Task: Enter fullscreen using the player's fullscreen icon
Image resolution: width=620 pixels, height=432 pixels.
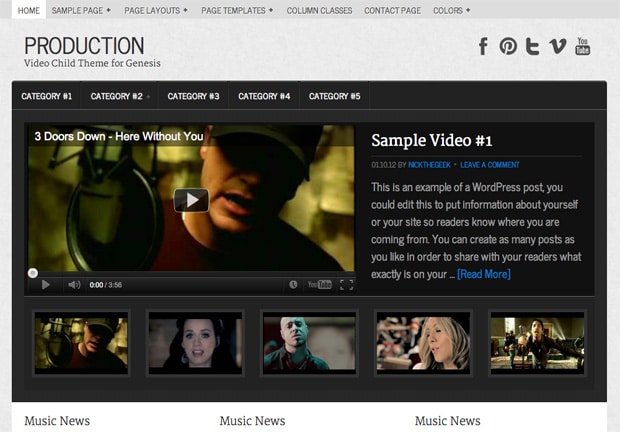Action: (346, 285)
